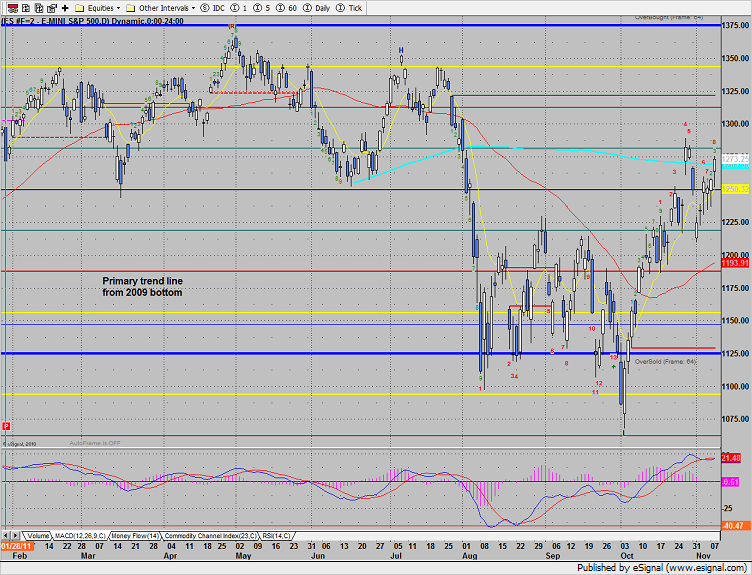Viewport: 752px width, 575px height.
Task: Click the right tab scroll arrow
Action: point(15,536)
